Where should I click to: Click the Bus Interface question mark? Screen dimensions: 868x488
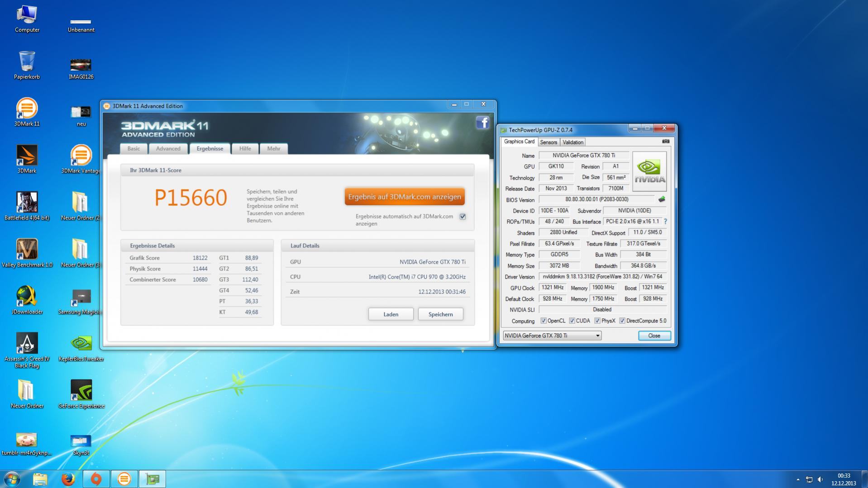(x=665, y=222)
